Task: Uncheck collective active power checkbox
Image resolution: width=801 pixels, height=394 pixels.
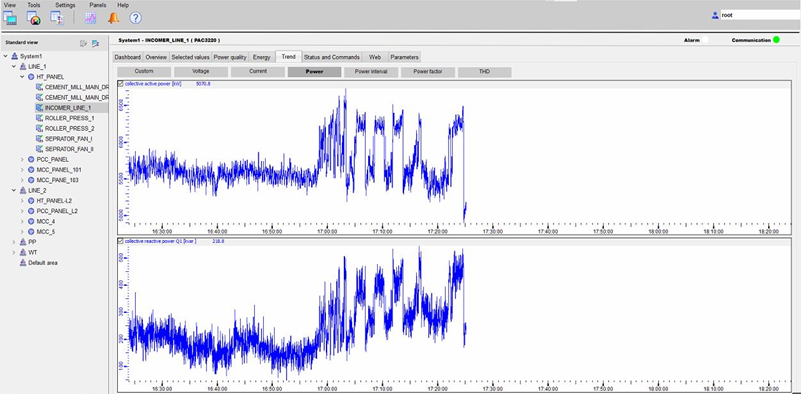Action: pos(121,83)
